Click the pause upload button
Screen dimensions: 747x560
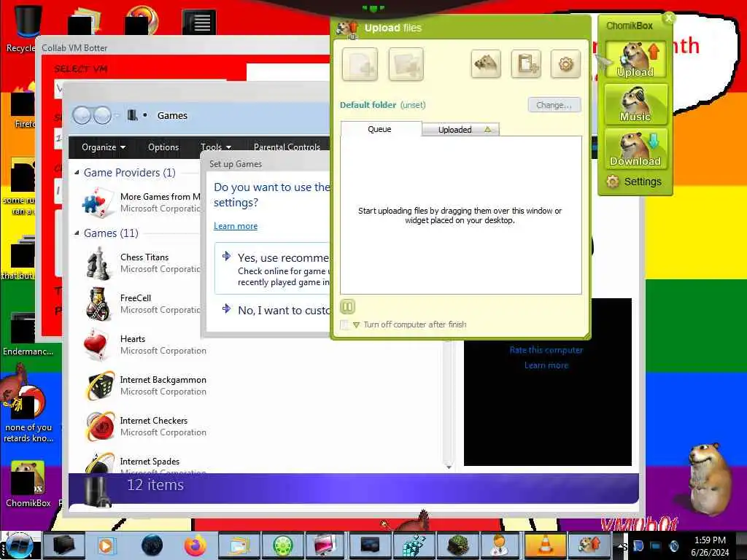348,307
